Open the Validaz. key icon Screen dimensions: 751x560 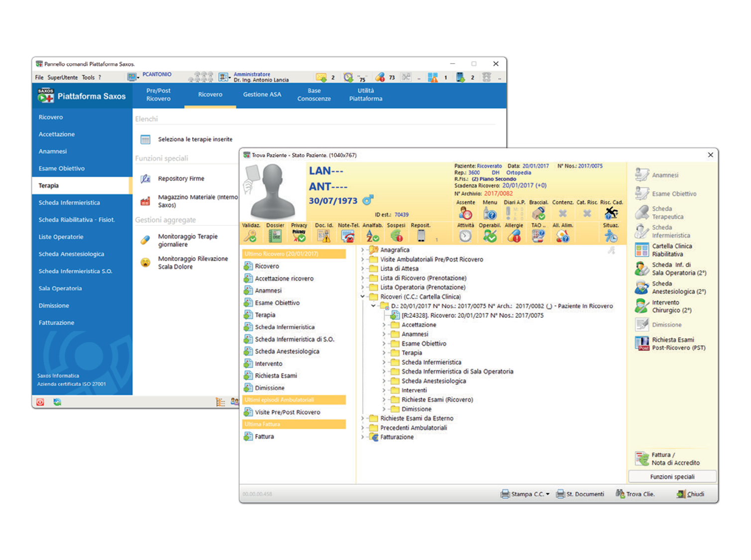coord(250,236)
